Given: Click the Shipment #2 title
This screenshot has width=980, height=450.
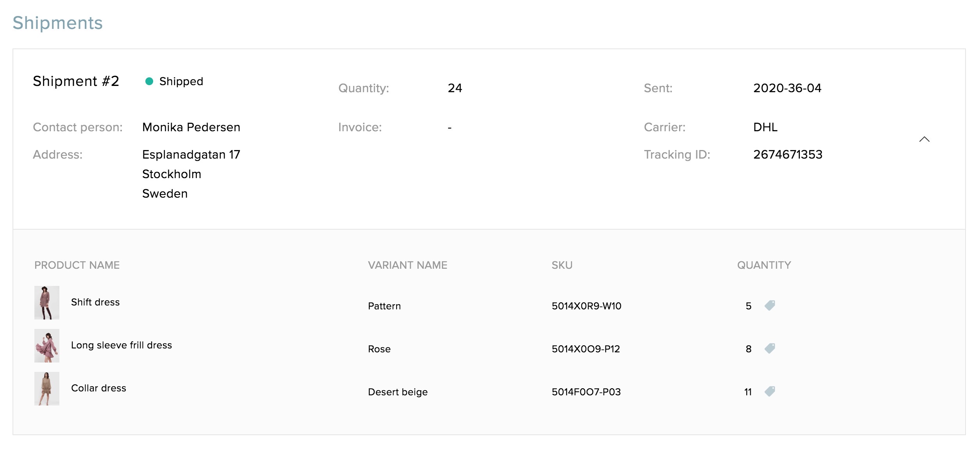Looking at the screenshot, I should (76, 81).
